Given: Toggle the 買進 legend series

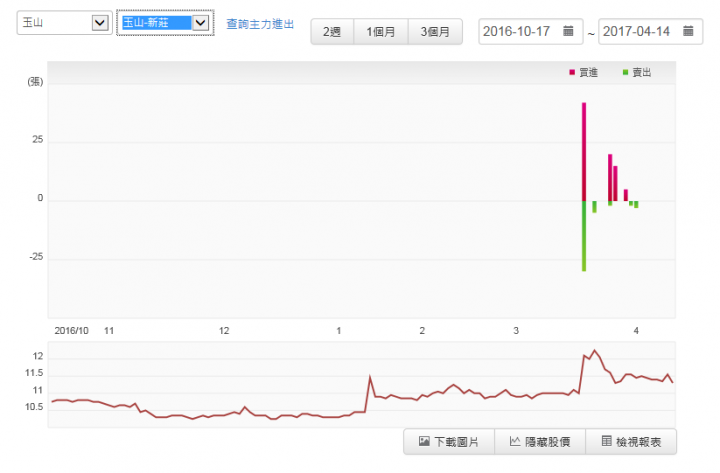Looking at the screenshot, I should [583, 73].
